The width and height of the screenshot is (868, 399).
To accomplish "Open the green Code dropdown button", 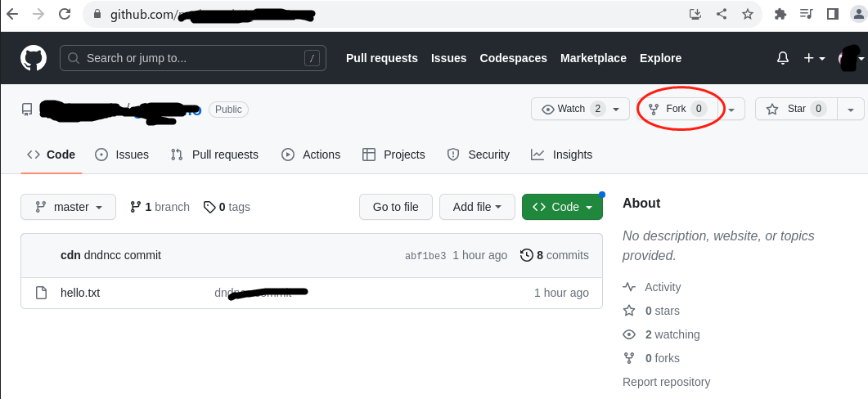I will pos(562,207).
